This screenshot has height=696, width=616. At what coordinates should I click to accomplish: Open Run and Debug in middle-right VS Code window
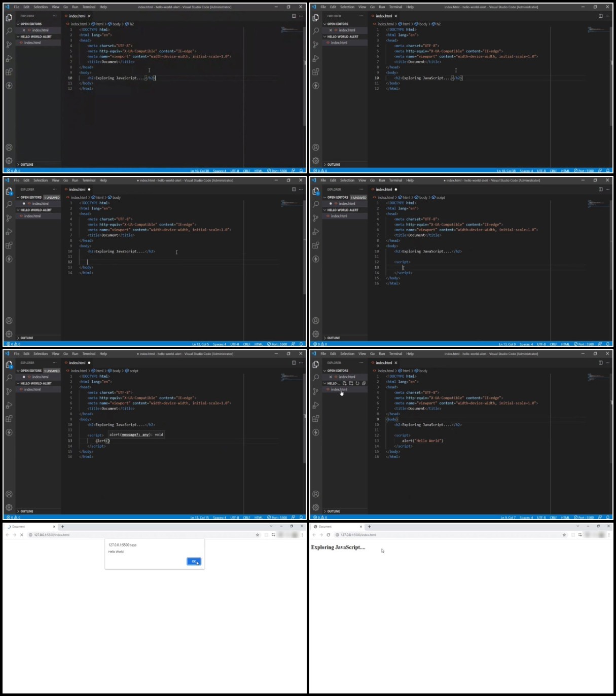tap(315, 232)
